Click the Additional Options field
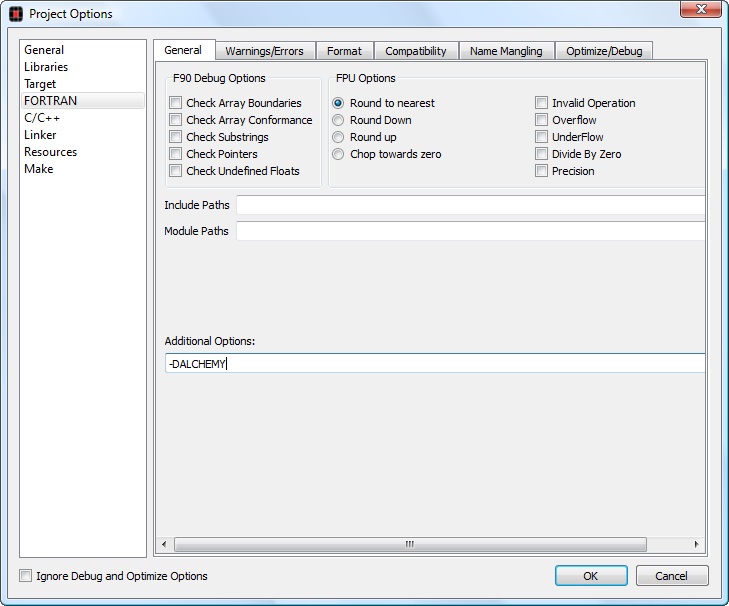729x606 pixels. point(435,363)
